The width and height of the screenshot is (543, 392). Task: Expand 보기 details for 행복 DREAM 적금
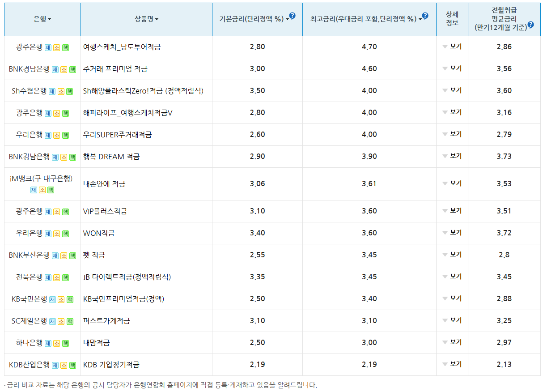coord(452,156)
